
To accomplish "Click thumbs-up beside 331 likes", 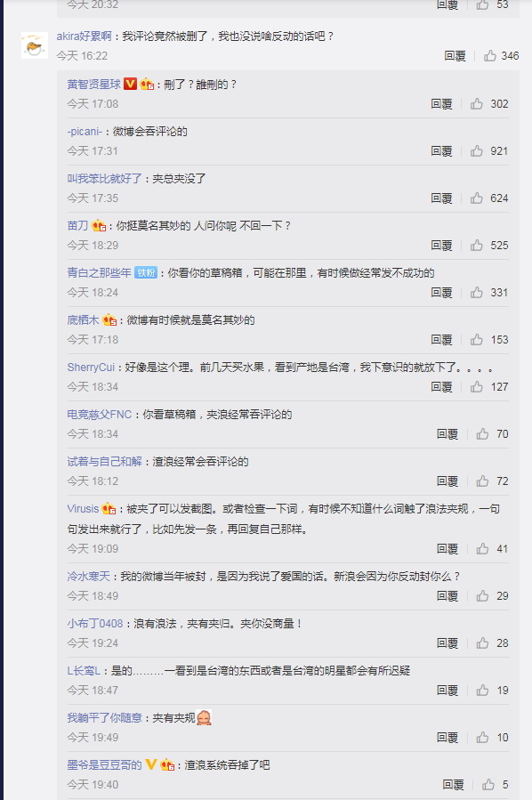I will point(477,293).
